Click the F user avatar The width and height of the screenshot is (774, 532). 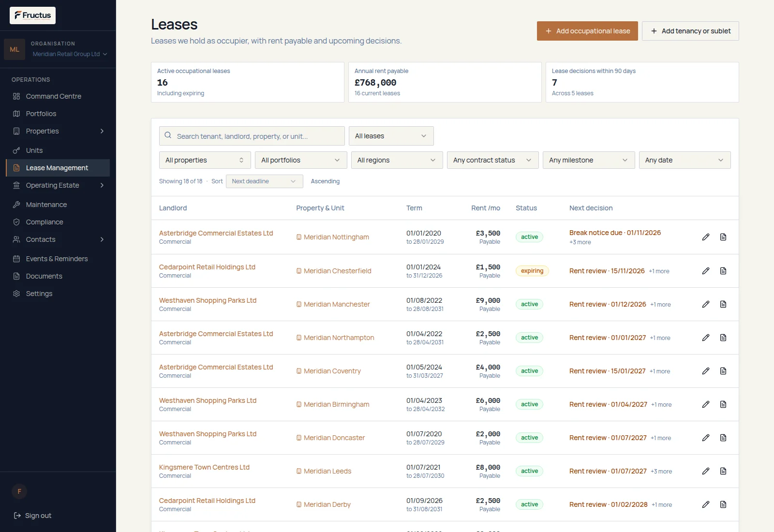click(x=19, y=491)
